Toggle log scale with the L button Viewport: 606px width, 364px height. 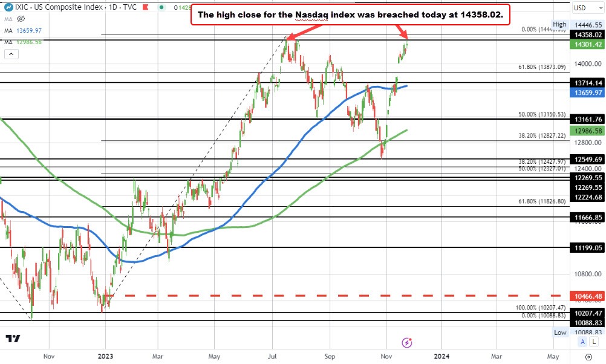594,341
